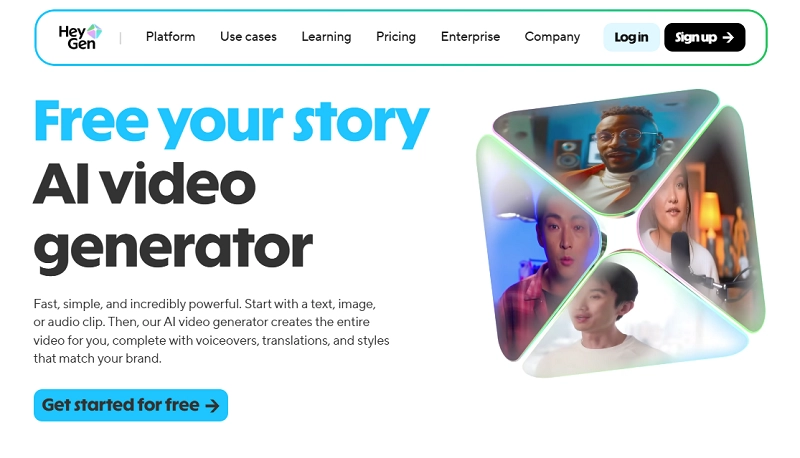800x458 pixels.
Task: Open the Platform menu
Action: (x=170, y=37)
